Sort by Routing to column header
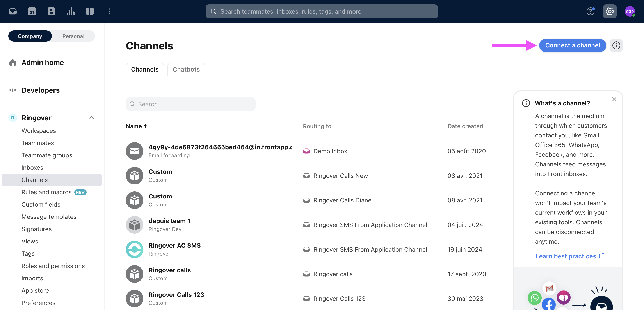This screenshot has width=644, height=310. 317,126
